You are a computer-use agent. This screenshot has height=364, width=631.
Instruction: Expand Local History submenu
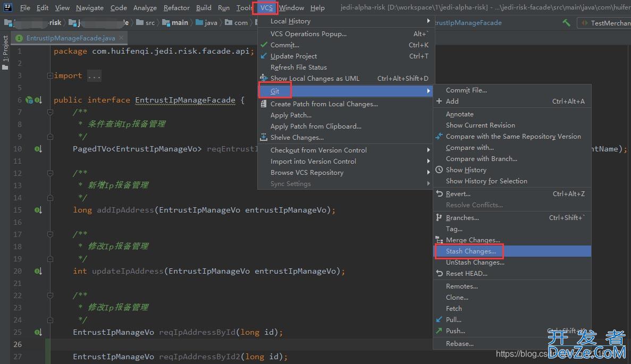tap(346, 21)
